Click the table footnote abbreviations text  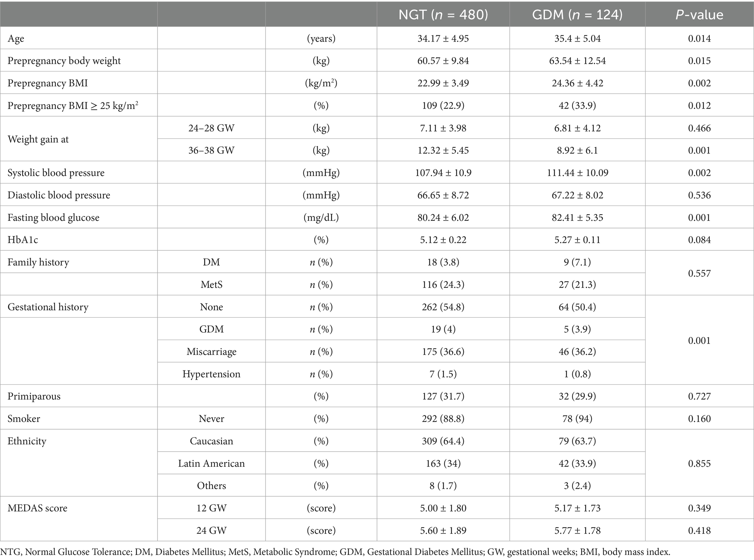point(335,552)
